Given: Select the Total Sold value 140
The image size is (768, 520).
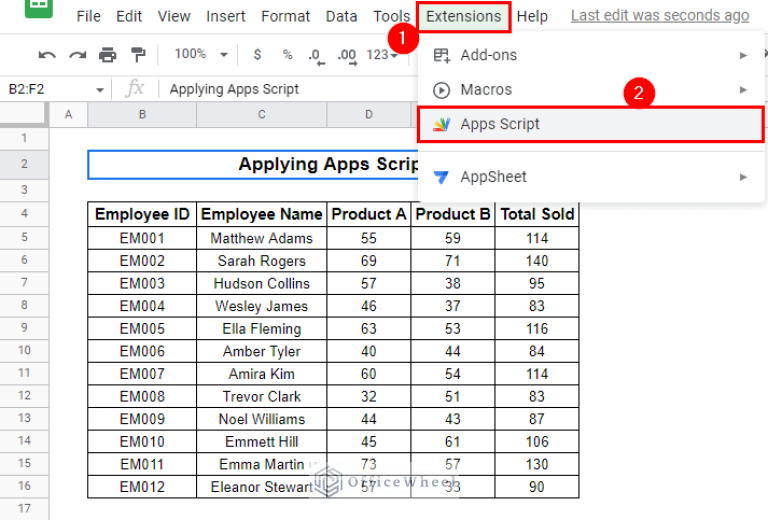Looking at the screenshot, I should click(537, 260).
